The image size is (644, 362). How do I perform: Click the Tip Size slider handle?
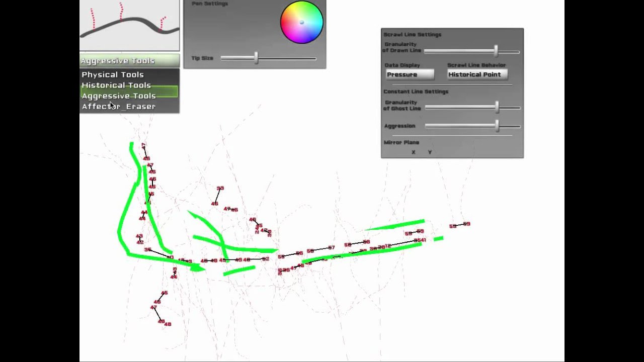coord(256,58)
